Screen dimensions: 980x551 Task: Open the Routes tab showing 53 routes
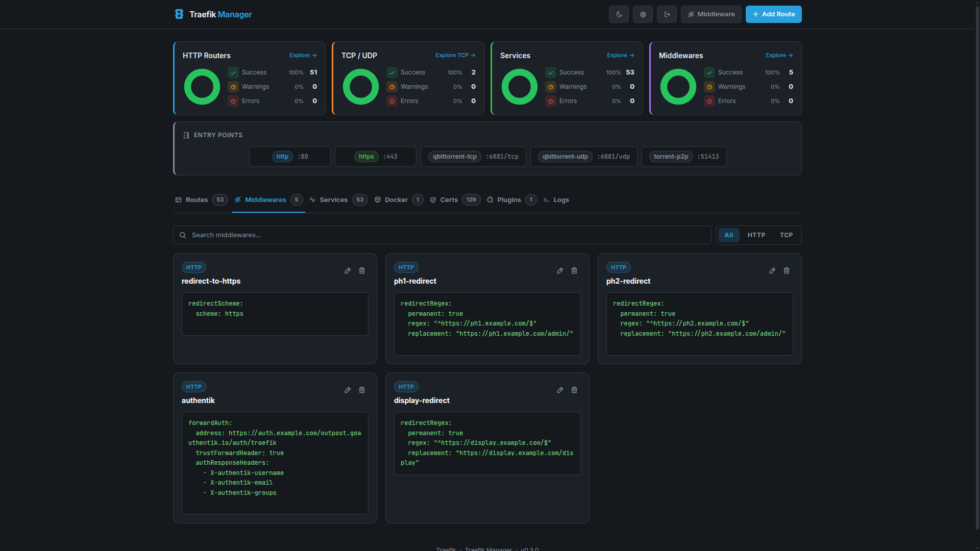tap(196, 199)
